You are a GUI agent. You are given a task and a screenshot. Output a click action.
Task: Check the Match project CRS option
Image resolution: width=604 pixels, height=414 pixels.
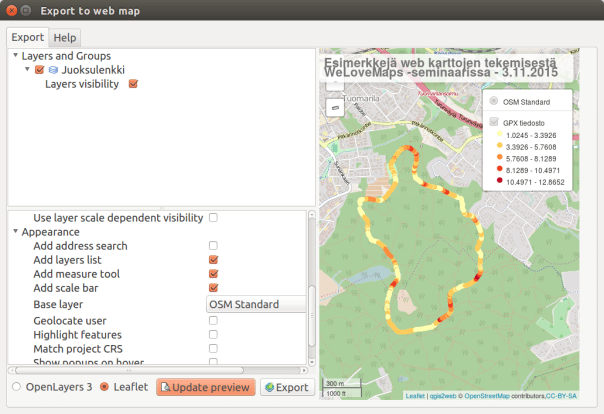click(213, 349)
